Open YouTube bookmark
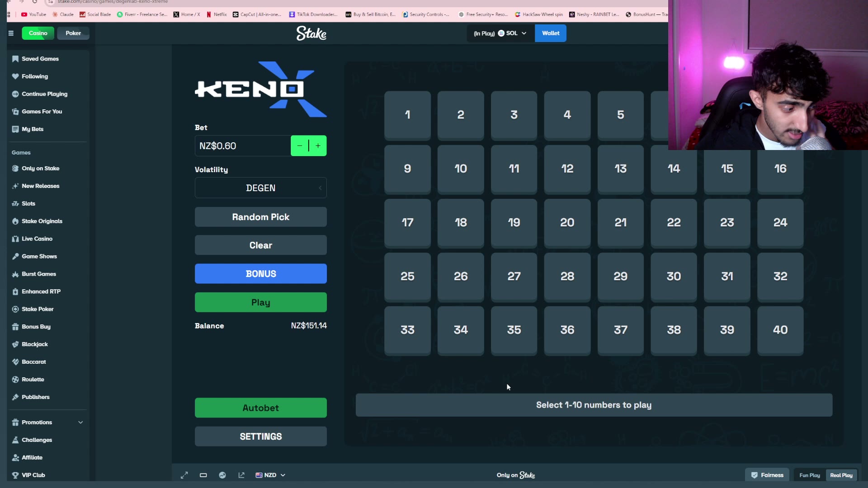Screen dimensions: 868x488 (x=34, y=14)
